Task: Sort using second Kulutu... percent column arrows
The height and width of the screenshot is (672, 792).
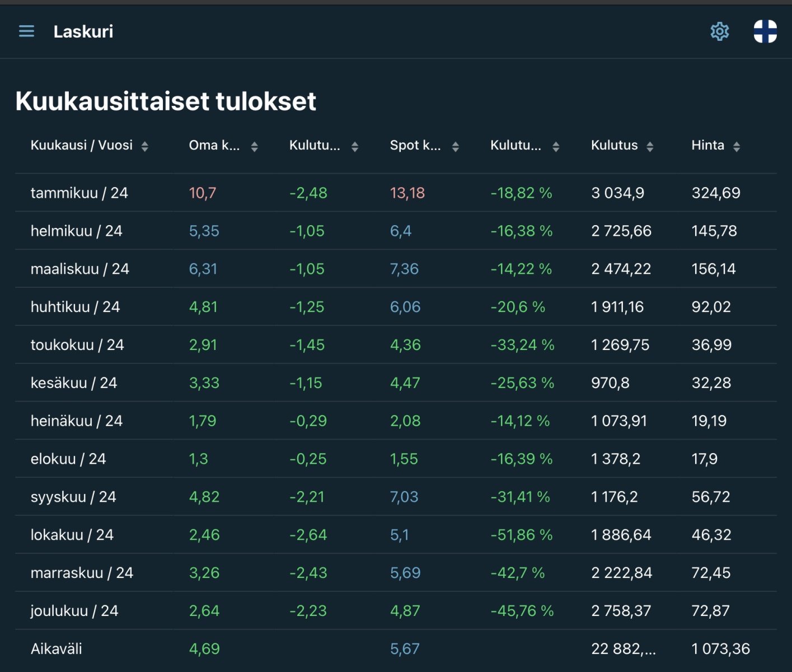Action: [556, 147]
